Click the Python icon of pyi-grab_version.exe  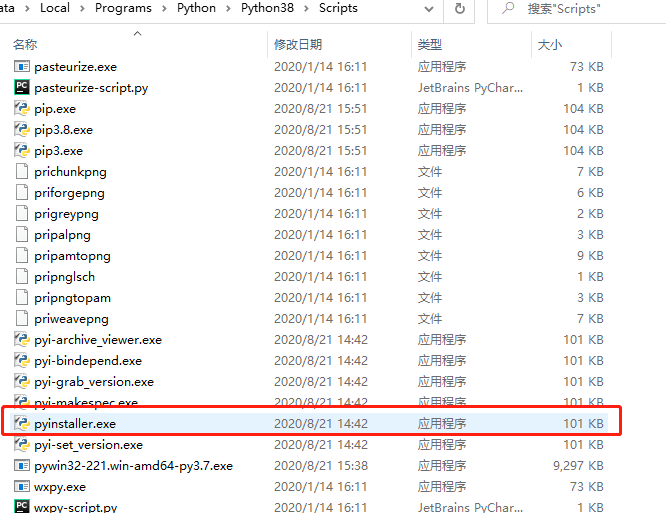(22, 381)
